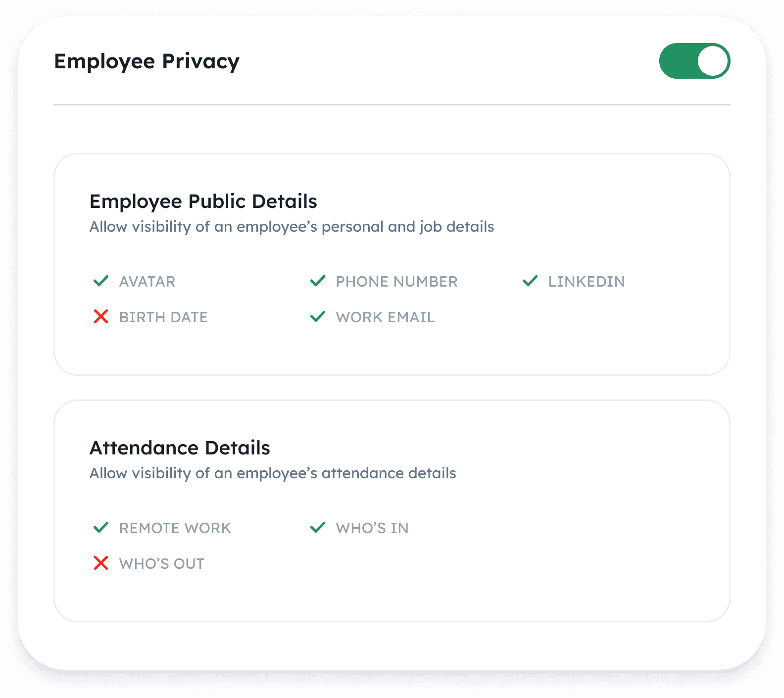The height and width of the screenshot is (698, 784).
Task: Click the red cross beside BIRTH DATE
Action: click(x=101, y=316)
